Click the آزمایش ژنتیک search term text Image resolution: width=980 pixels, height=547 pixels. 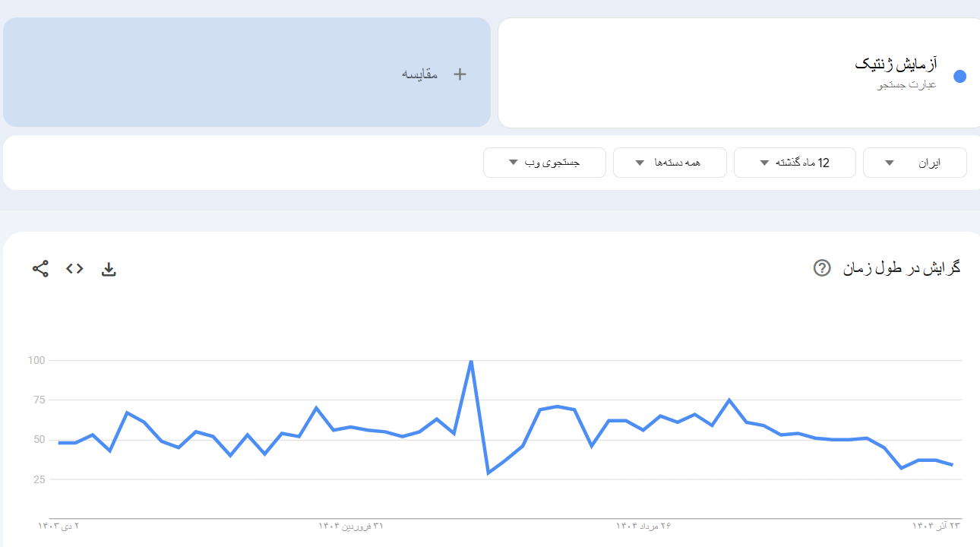[896, 64]
